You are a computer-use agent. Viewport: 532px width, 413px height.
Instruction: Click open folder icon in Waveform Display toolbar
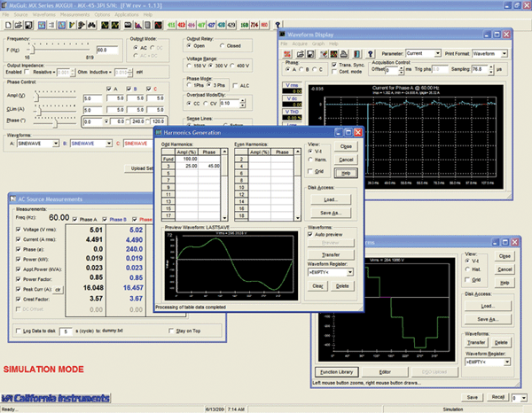point(301,54)
